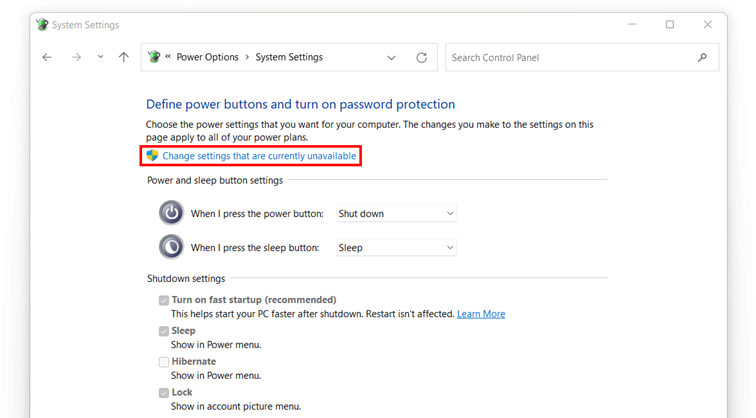Image resolution: width=756 pixels, height=418 pixels.
Task: Click the power options icon in address bar
Action: pyautogui.click(x=154, y=57)
